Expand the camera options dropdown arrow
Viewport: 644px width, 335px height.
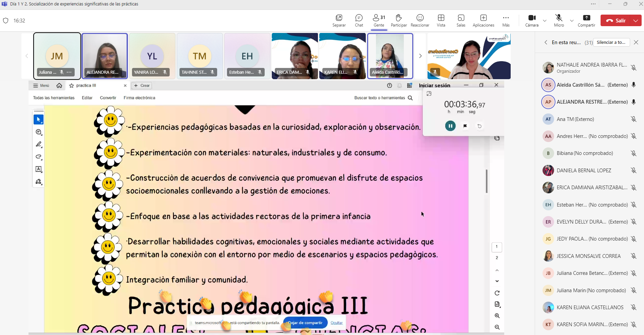click(x=545, y=21)
